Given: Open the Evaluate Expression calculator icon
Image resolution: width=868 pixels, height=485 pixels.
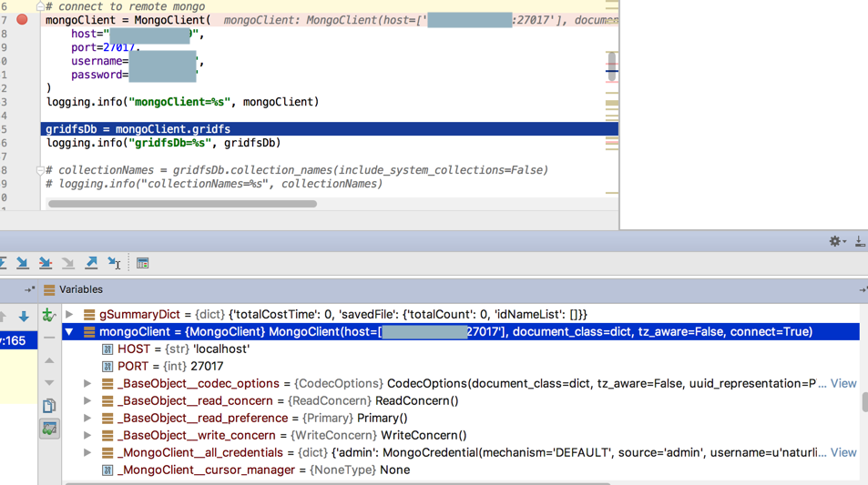Looking at the screenshot, I should coord(142,263).
